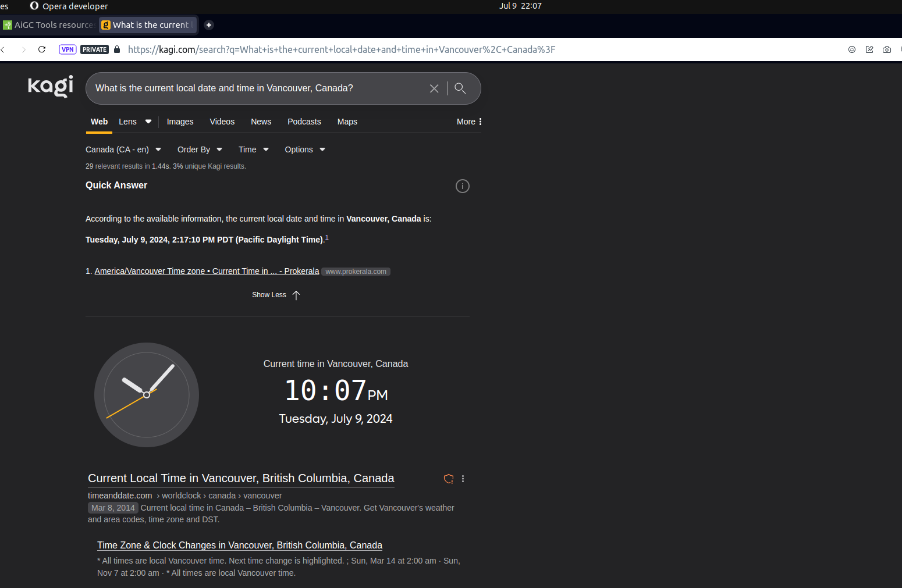The image size is (902, 588).
Task: Click the analog clock widget
Action: (147, 395)
